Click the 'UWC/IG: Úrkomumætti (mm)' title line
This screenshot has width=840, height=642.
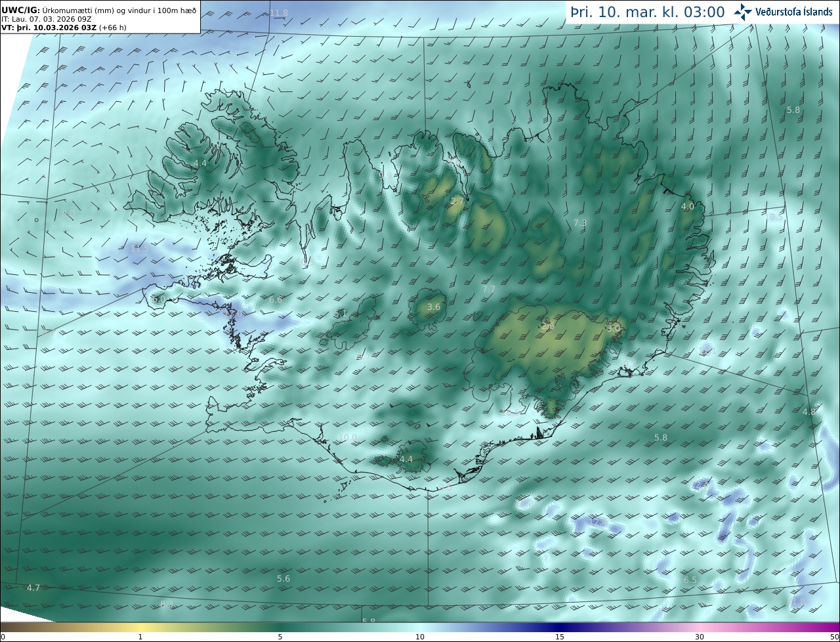pos(99,11)
